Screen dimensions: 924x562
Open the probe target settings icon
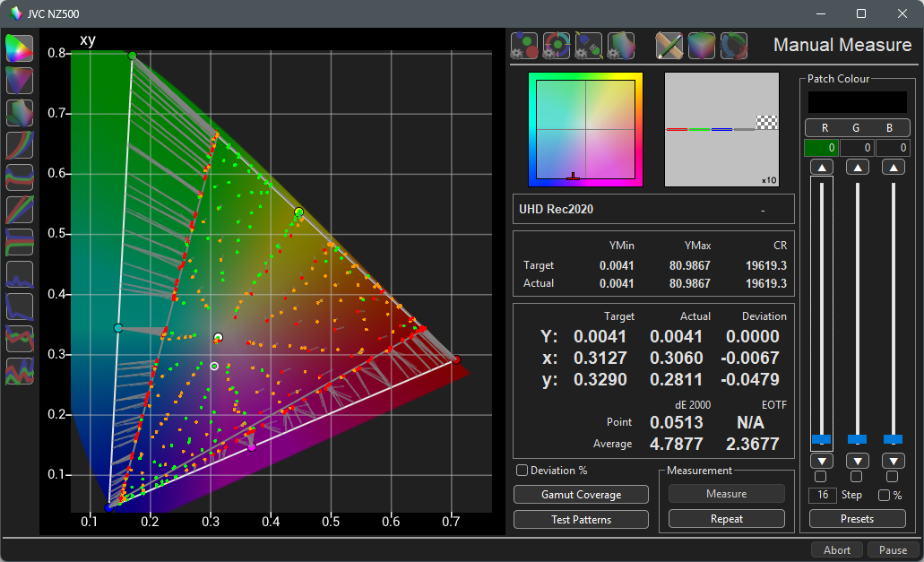point(557,45)
